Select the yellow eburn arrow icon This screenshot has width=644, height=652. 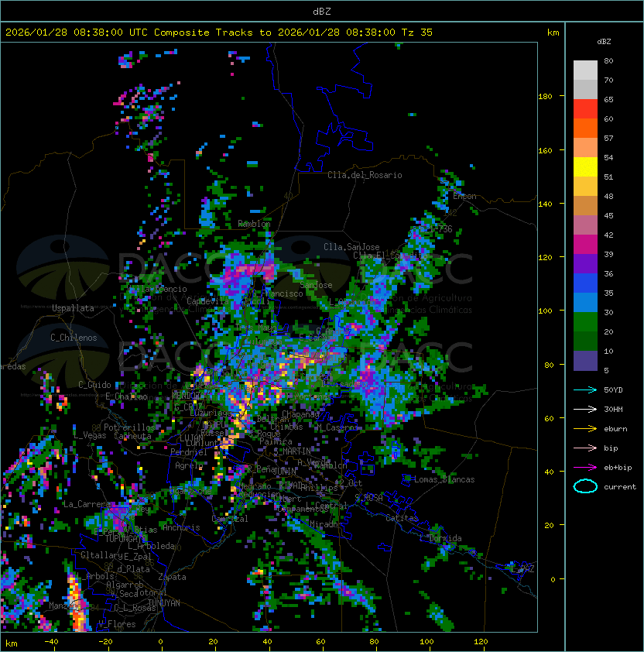(x=585, y=428)
